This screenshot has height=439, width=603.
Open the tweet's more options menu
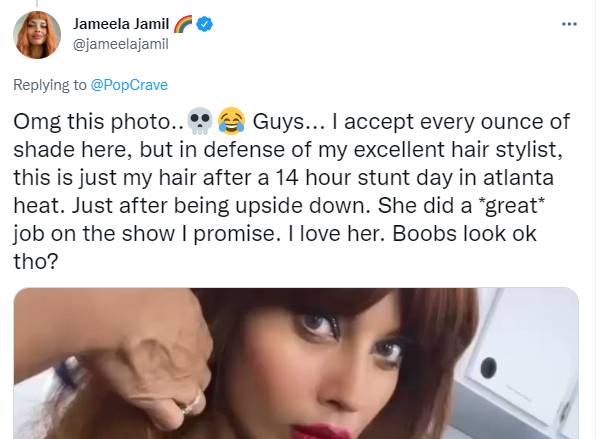569,23
